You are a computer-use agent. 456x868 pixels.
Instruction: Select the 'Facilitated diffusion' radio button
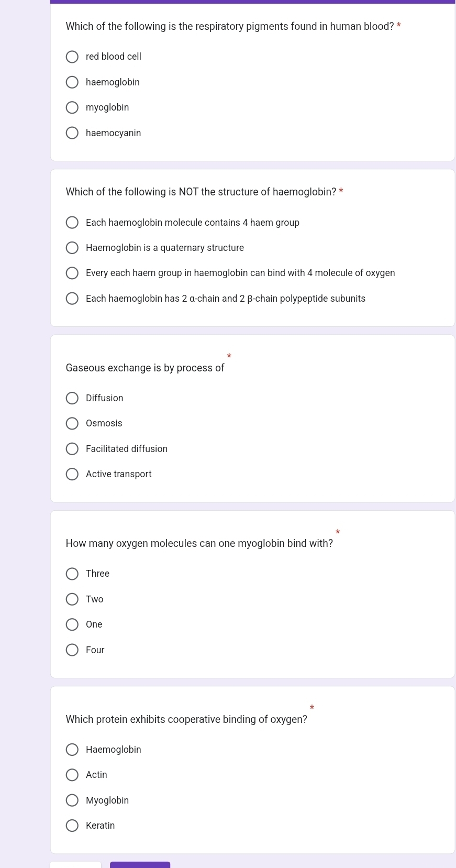click(72, 449)
